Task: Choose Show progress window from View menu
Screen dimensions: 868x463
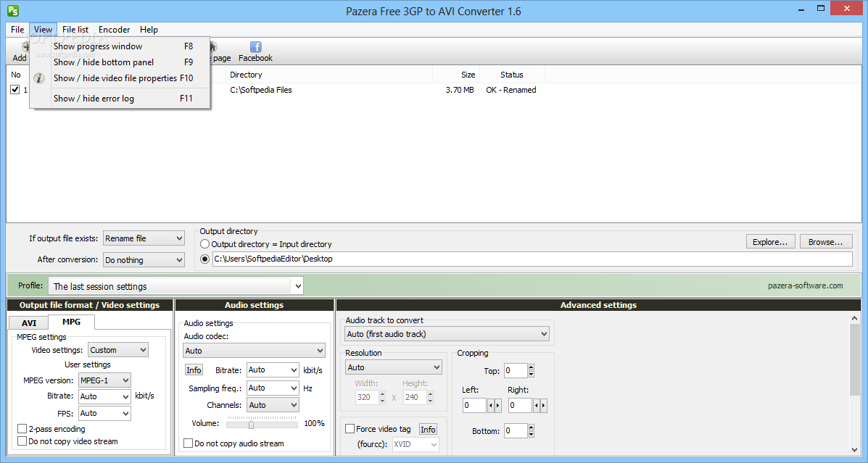Action: tap(120, 46)
